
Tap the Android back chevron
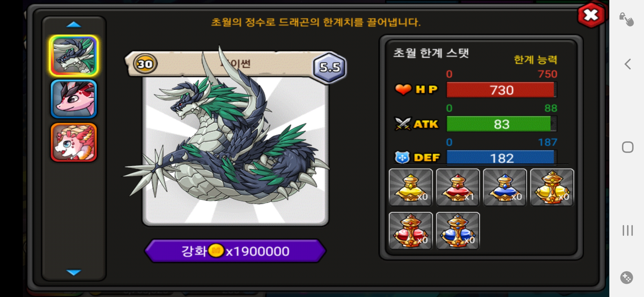click(x=627, y=64)
